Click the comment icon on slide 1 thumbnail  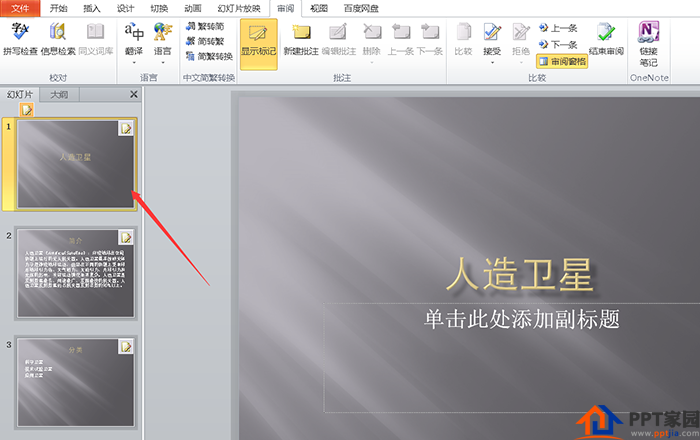click(x=126, y=129)
